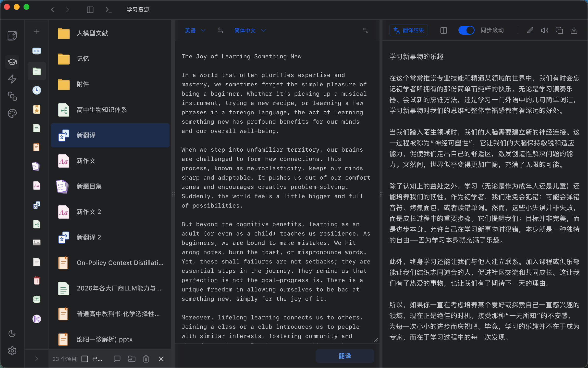Filter by orange notebook type icon
Screen dimensions: 588x368
37,147
